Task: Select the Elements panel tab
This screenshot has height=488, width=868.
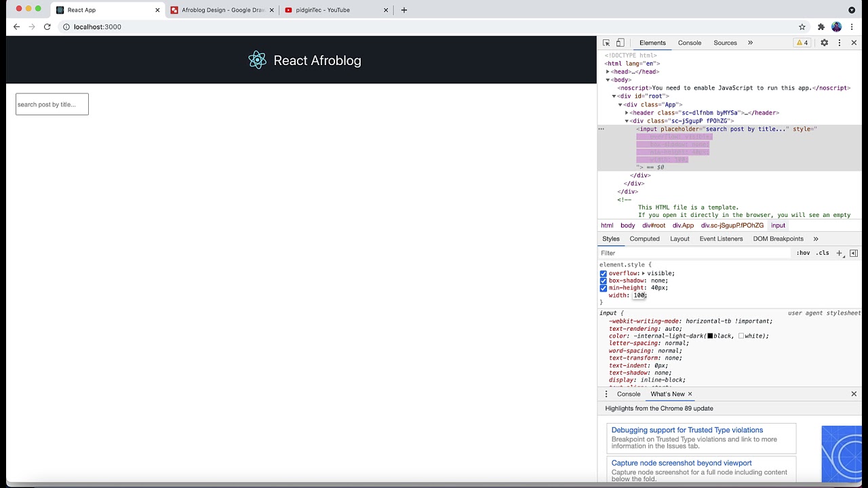Action: 652,43
